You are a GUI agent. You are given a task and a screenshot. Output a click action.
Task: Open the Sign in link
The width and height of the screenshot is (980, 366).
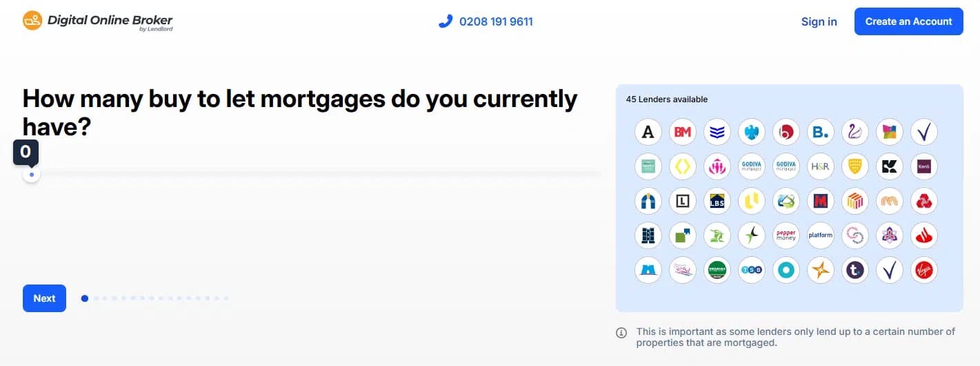pos(819,21)
